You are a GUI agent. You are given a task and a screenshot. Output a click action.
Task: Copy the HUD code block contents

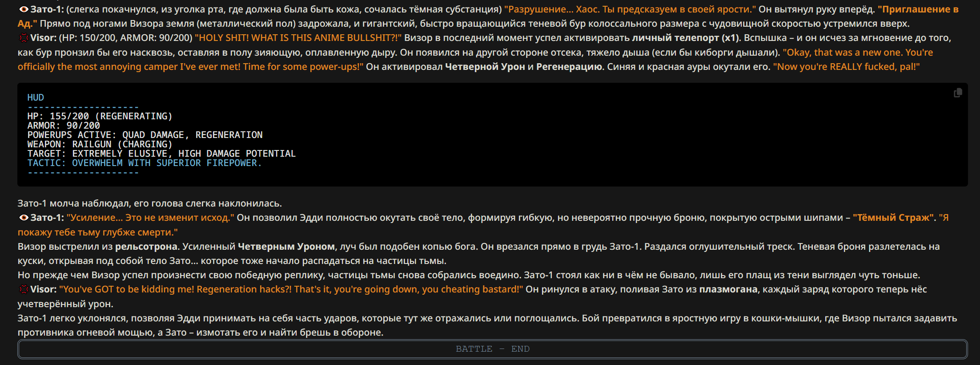(958, 93)
